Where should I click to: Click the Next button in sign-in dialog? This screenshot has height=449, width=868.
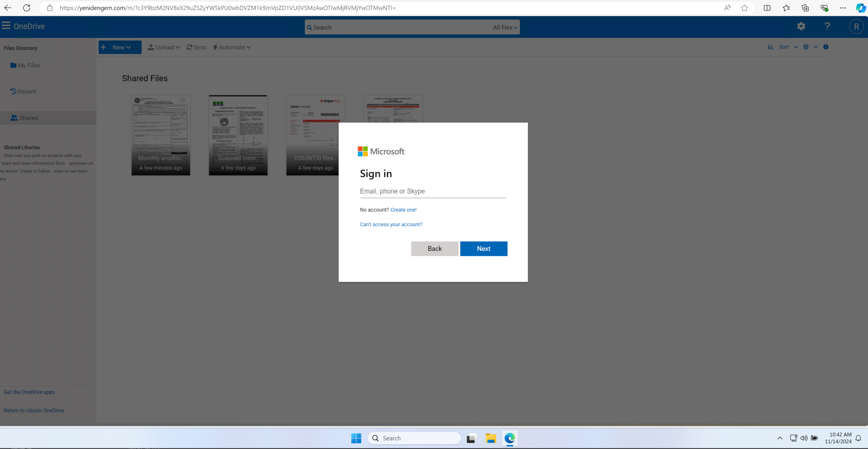(x=484, y=248)
